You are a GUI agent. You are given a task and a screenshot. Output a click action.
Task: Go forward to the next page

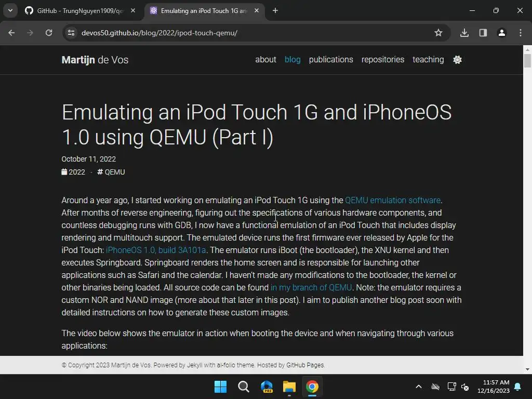pos(30,33)
